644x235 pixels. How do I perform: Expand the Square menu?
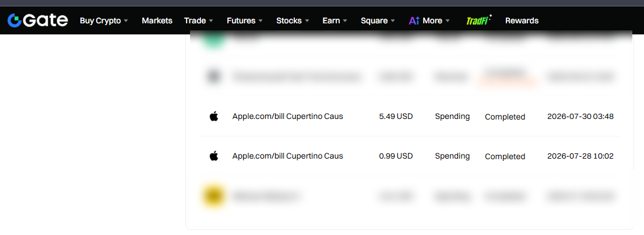pyautogui.click(x=378, y=20)
